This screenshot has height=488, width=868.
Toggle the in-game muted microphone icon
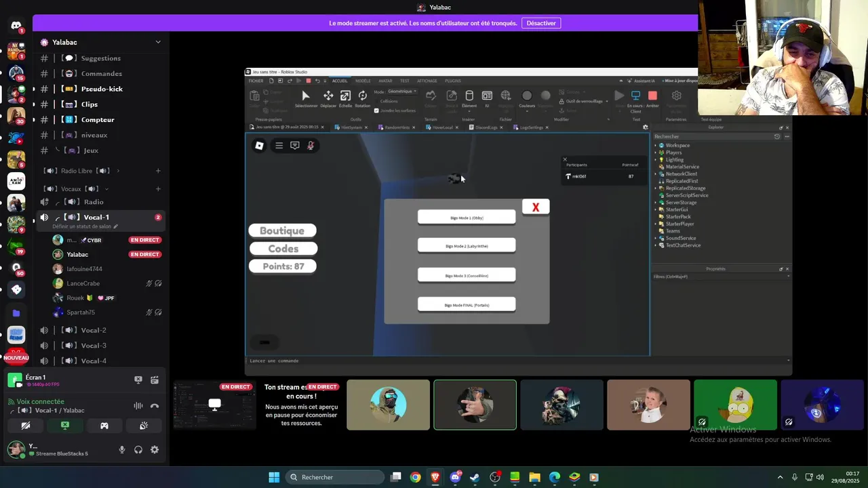[311, 146]
